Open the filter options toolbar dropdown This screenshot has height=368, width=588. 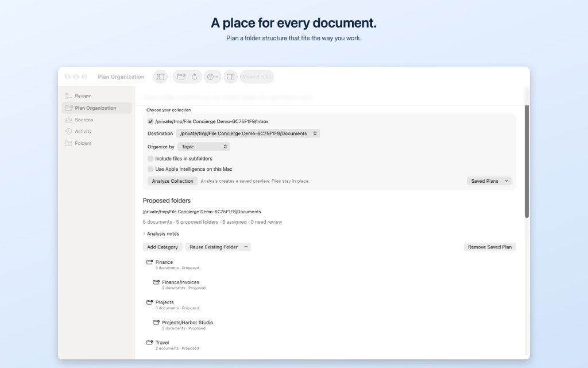click(x=212, y=76)
